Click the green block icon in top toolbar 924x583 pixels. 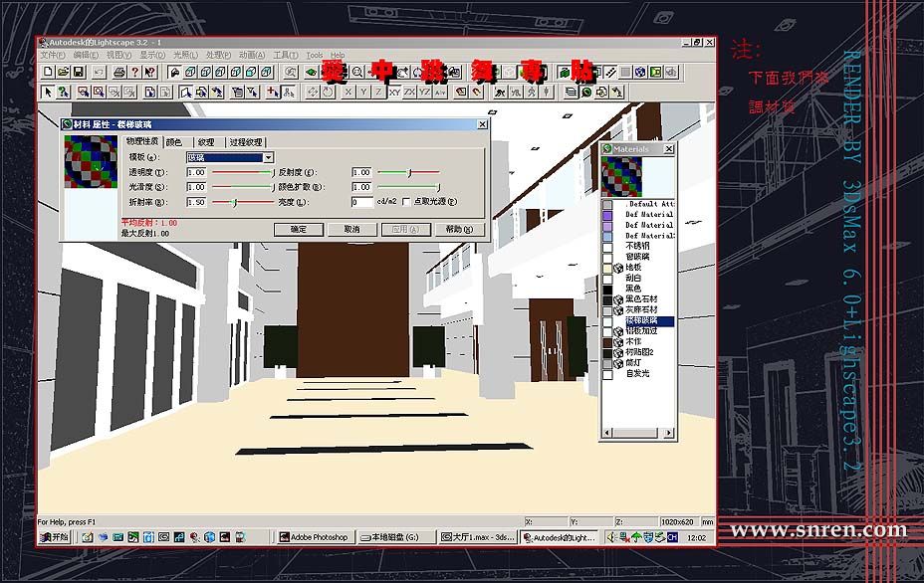pyautogui.click(x=564, y=72)
